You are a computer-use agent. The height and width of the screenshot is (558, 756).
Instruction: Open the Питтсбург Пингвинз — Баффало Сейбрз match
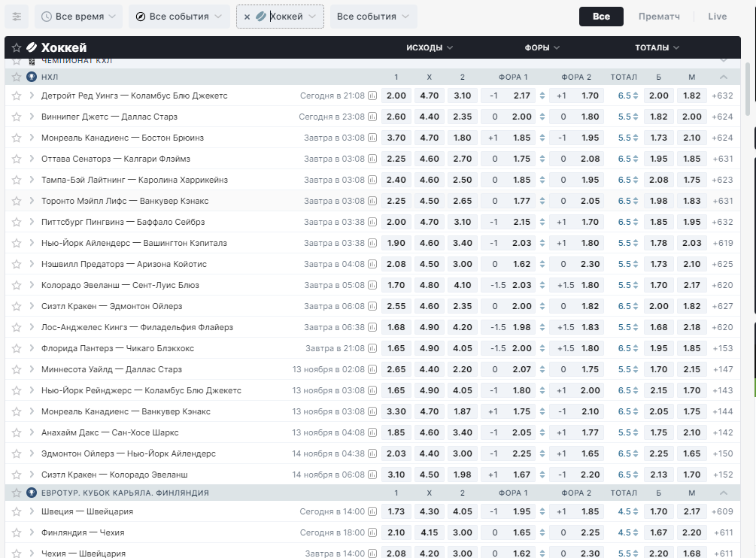(123, 222)
